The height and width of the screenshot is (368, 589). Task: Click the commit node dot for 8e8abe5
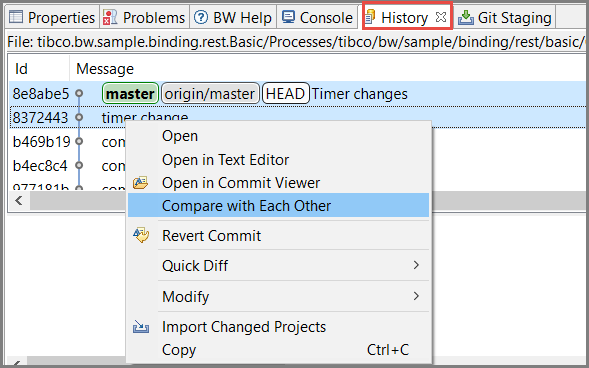pos(79,93)
